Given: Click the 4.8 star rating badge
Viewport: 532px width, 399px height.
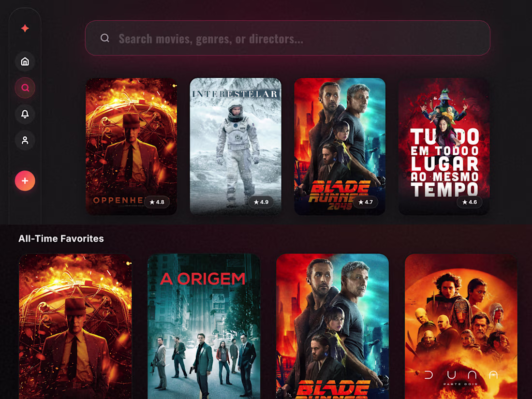Looking at the screenshot, I should (x=157, y=202).
